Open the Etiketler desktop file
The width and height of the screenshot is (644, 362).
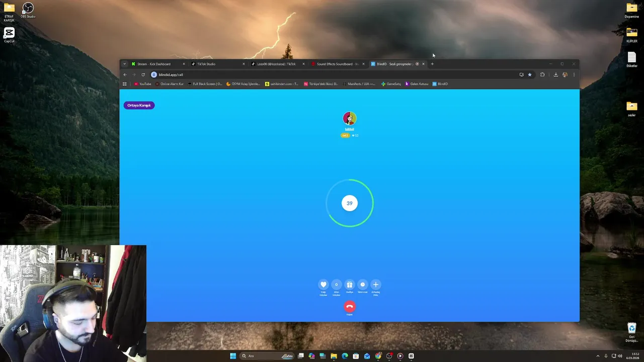[631, 59]
